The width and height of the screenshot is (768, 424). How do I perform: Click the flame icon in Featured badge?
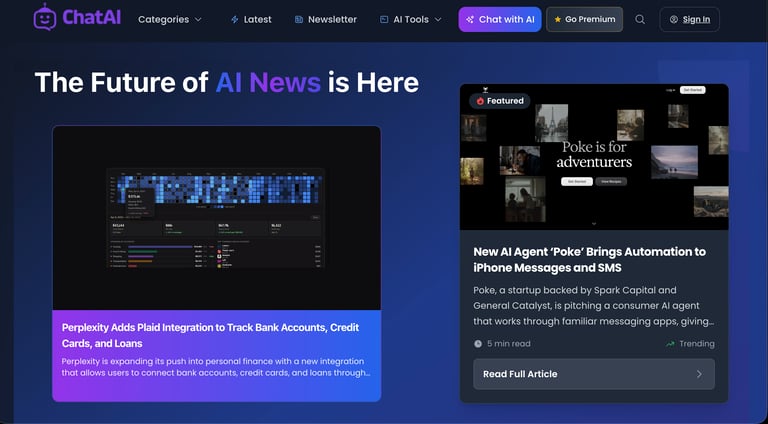coord(480,101)
